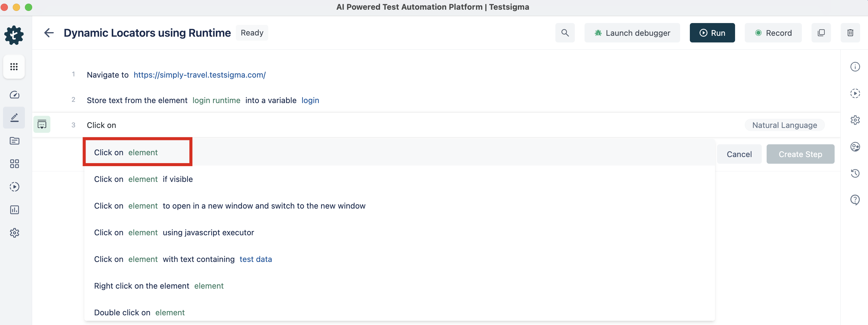Open the help question mark icon
Viewport: 868px width, 325px height.
pyautogui.click(x=855, y=200)
